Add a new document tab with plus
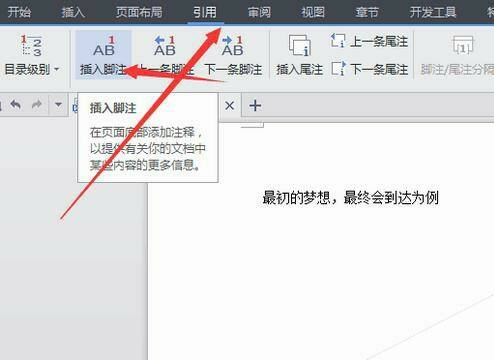Viewport: 494px width, 360px height. (x=255, y=106)
